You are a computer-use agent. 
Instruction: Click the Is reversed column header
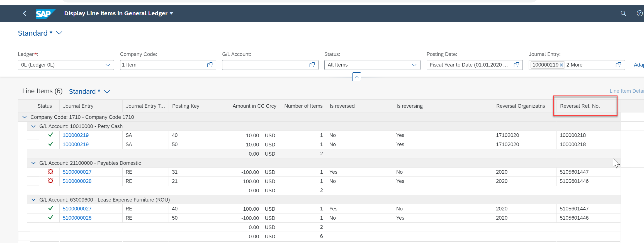[359, 106]
